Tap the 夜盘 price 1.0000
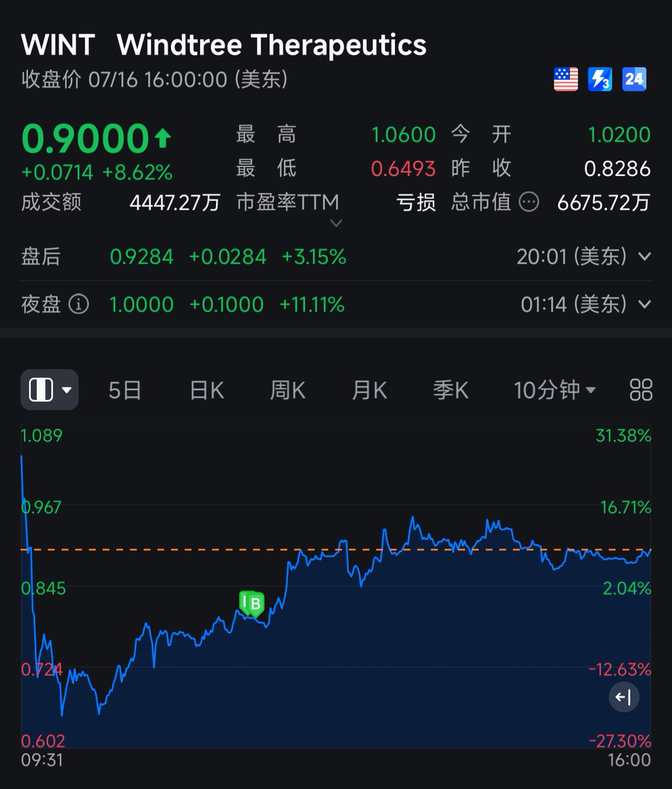This screenshot has width=672, height=789. (x=141, y=304)
